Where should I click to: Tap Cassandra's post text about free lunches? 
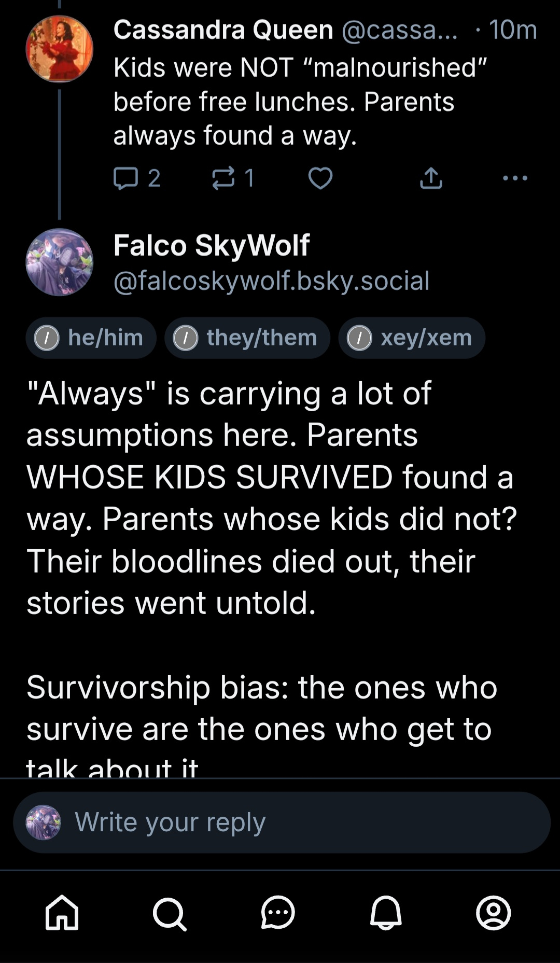tap(300, 102)
